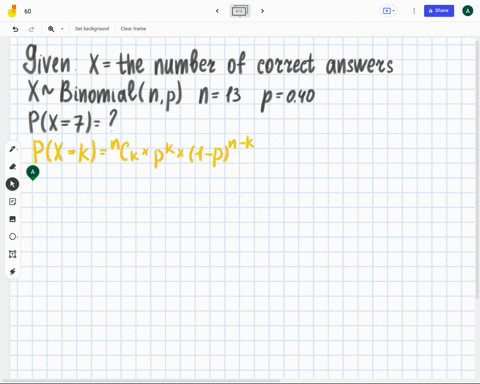Open the more options menu

[x=414, y=11]
